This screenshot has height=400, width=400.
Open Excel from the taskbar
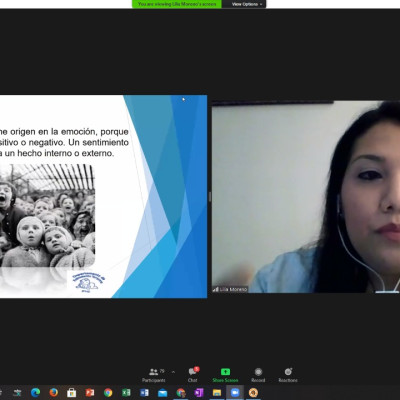126,393
